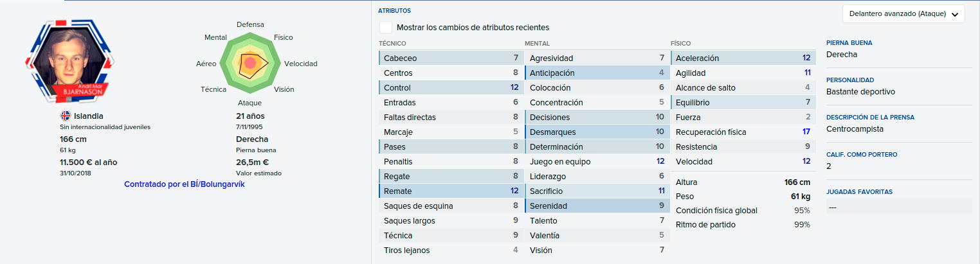Click the Físico column header
Screen dimensions: 980x264
[x=681, y=43]
